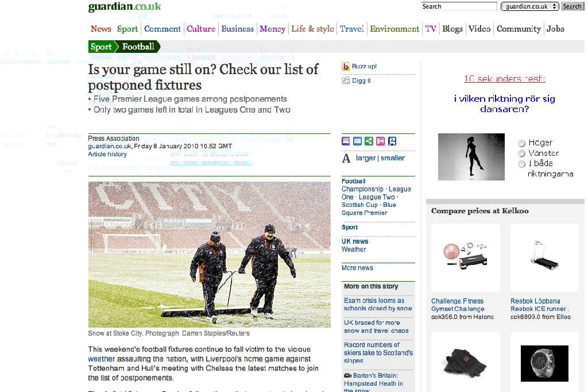Select the I både riktningarna radio option
Viewport: 588px width, 392px height.
point(521,164)
